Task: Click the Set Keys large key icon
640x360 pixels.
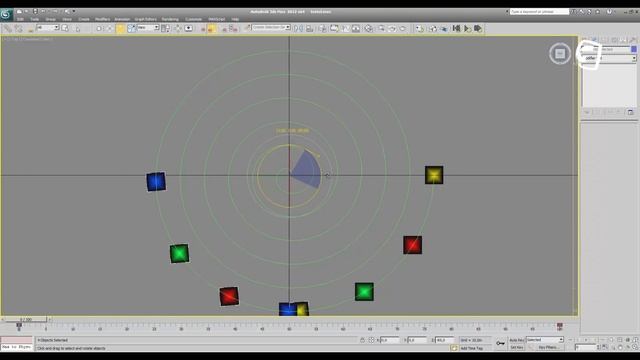Action: [500, 344]
